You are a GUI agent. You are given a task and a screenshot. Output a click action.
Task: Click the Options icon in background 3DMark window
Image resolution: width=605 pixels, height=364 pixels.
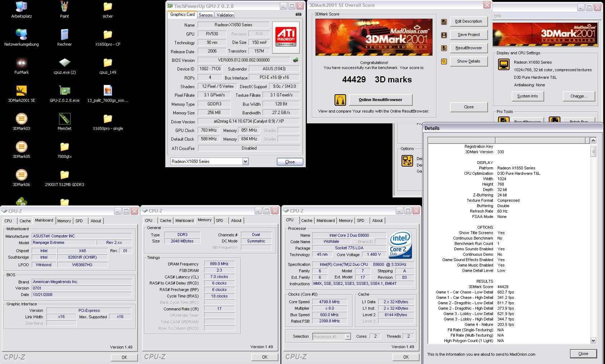(x=407, y=160)
